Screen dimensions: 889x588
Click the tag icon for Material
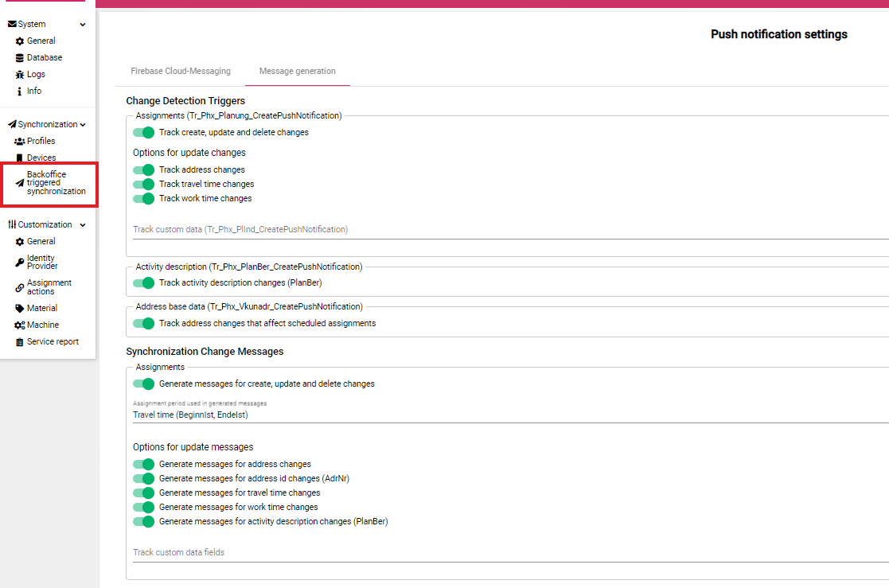pos(20,309)
